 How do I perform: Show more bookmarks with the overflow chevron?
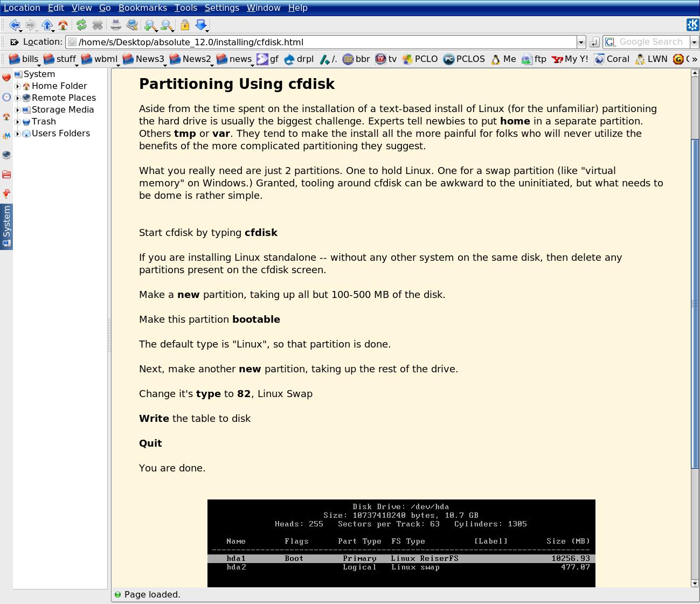(694, 59)
